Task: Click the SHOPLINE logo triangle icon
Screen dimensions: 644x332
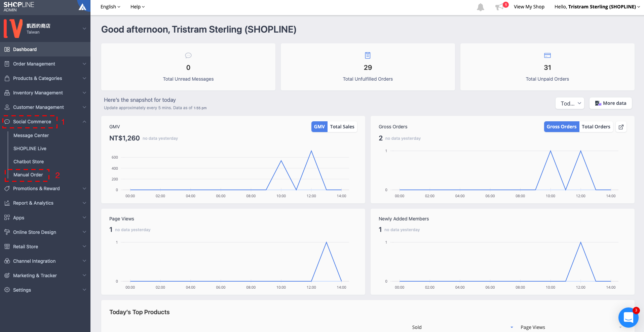Action: click(82, 6)
